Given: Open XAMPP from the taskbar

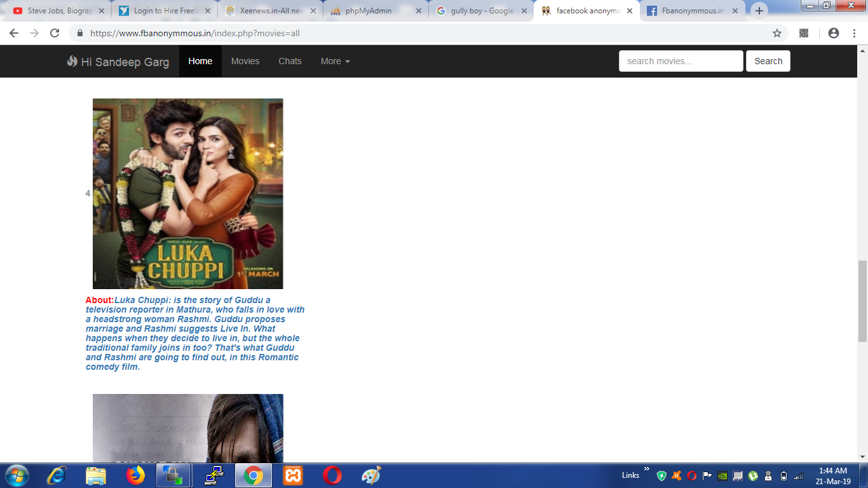Looking at the screenshot, I should point(293,475).
